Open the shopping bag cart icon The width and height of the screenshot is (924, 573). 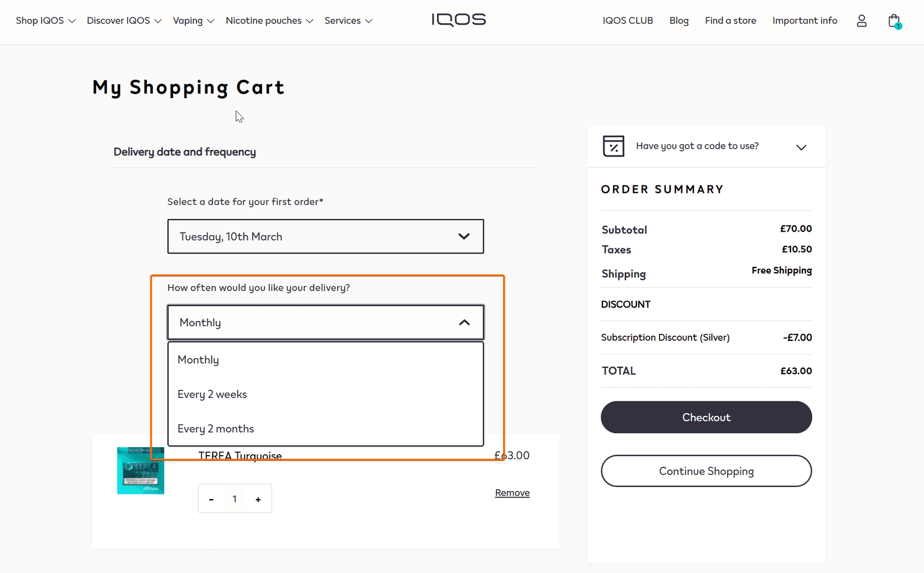(895, 21)
